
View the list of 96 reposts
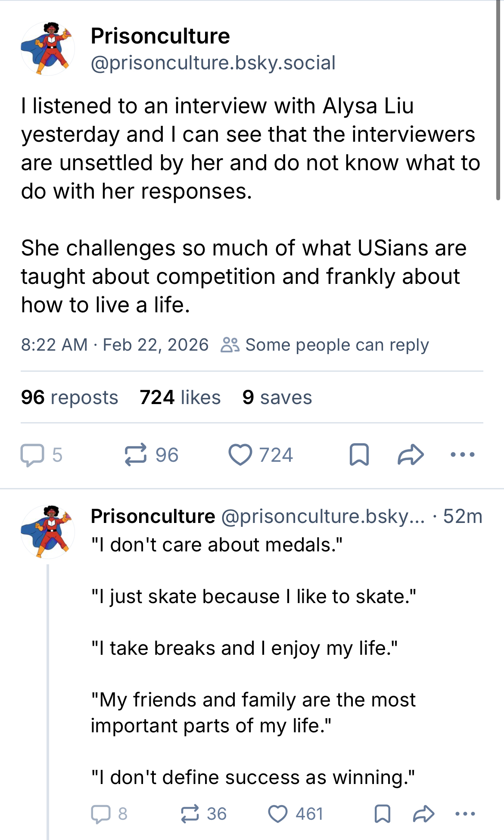coord(69,397)
